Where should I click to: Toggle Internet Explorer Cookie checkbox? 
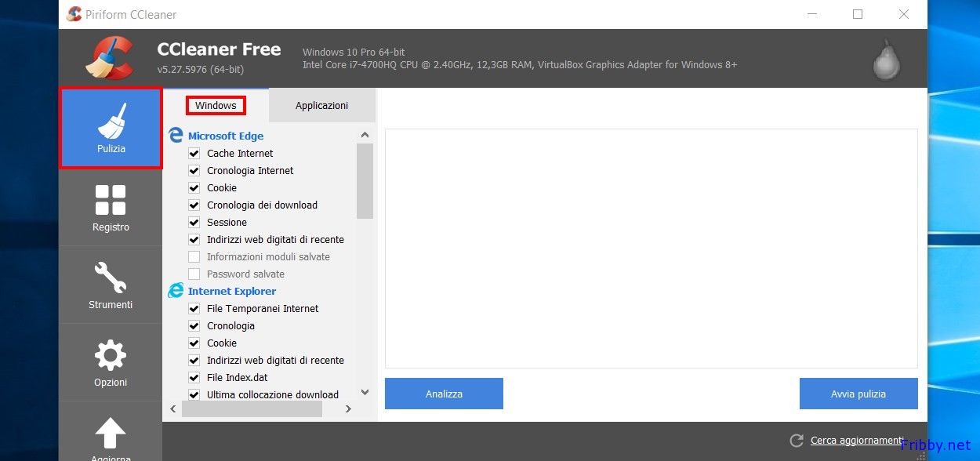pos(194,343)
